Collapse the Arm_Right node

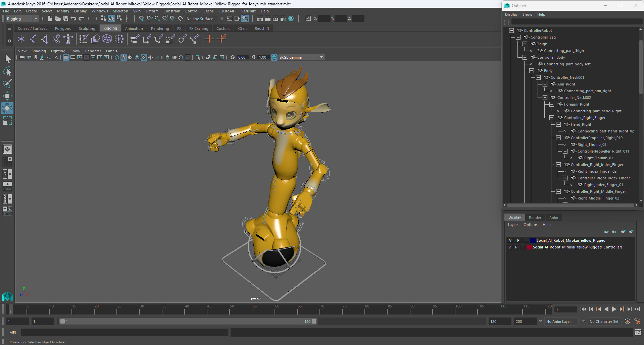tap(545, 84)
